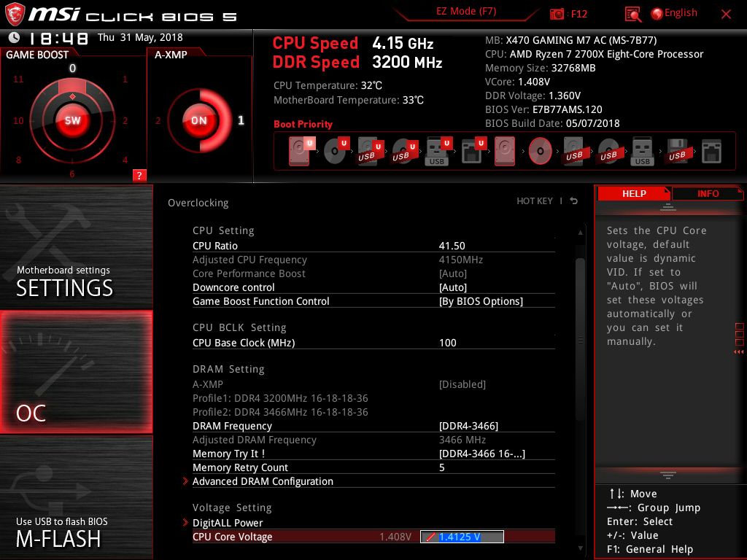Toggle Game Boost SW knob
The width and height of the screenshot is (747, 560).
(72, 120)
